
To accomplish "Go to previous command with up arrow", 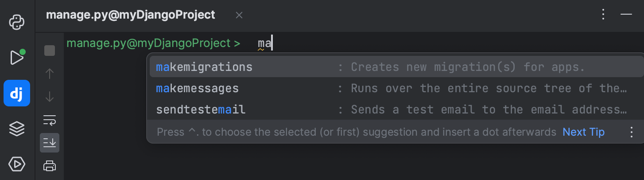I will pyautogui.click(x=50, y=74).
